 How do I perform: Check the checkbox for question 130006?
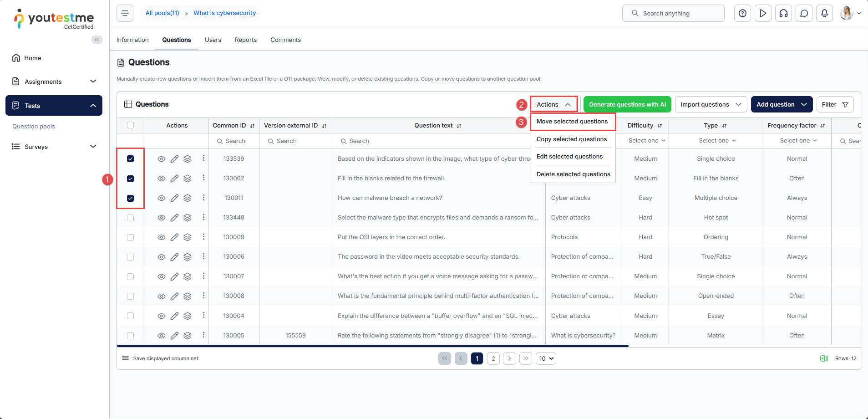point(131,257)
